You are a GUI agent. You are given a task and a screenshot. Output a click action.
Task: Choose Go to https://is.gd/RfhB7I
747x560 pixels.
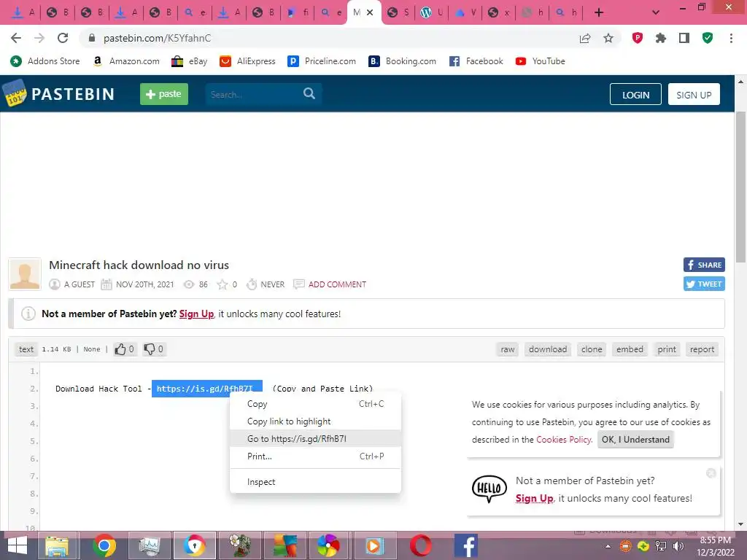(315, 438)
